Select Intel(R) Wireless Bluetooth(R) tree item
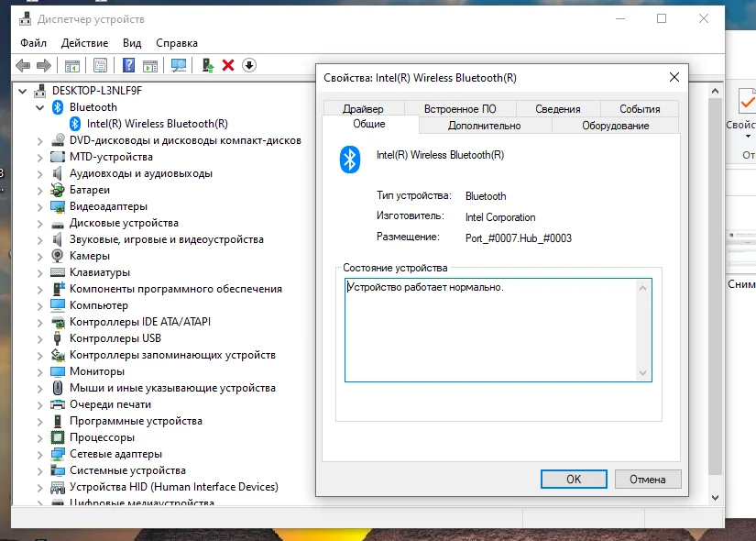Image resolution: width=756 pixels, height=541 pixels. point(158,124)
